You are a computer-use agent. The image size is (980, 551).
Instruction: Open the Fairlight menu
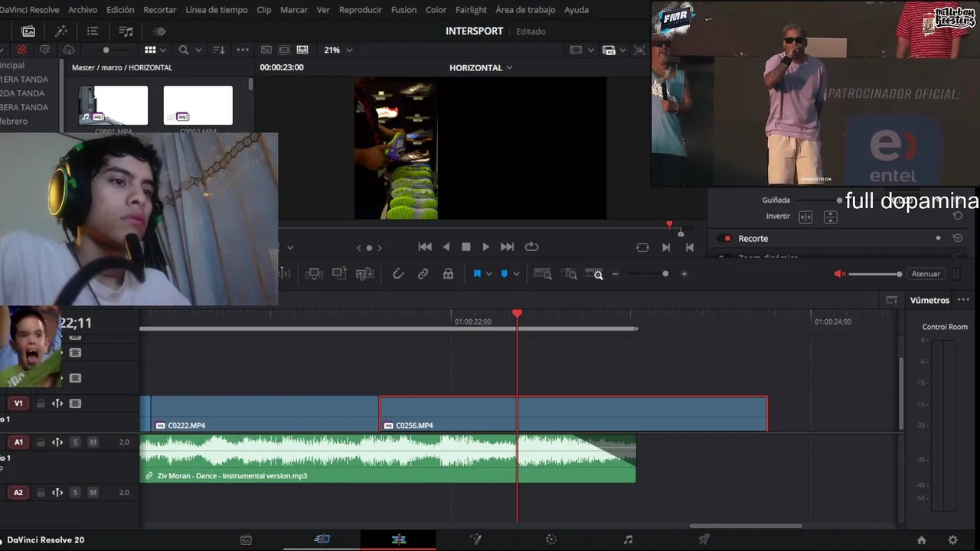(x=471, y=10)
